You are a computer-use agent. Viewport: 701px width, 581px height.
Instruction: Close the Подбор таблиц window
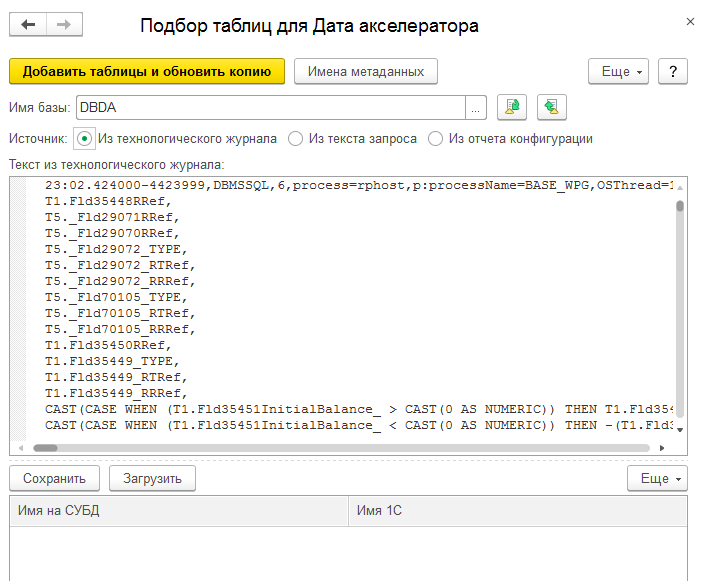(x=688, y=21)
